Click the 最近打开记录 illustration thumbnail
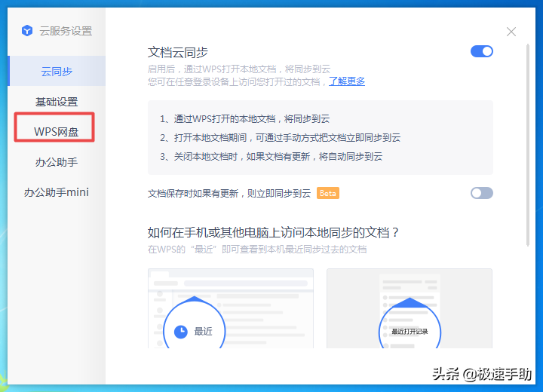This screenshot has width=543, height=392. click(410, 308)
